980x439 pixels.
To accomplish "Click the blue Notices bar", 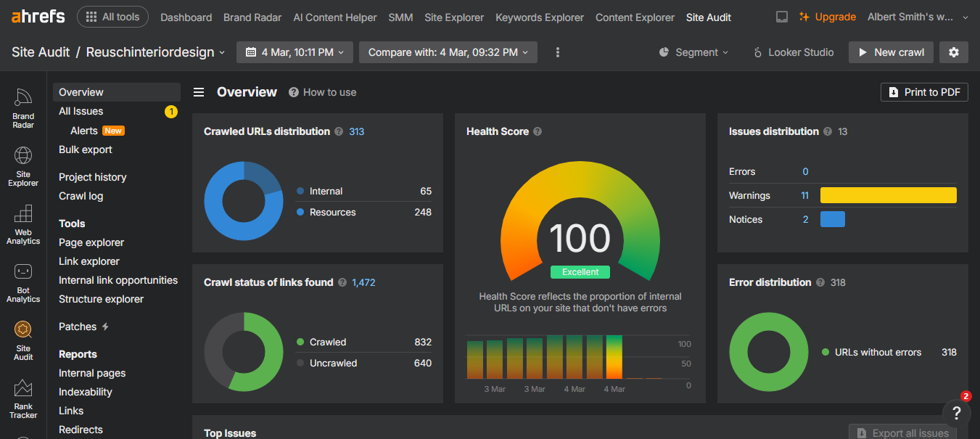I will click(x=833, y=219).
